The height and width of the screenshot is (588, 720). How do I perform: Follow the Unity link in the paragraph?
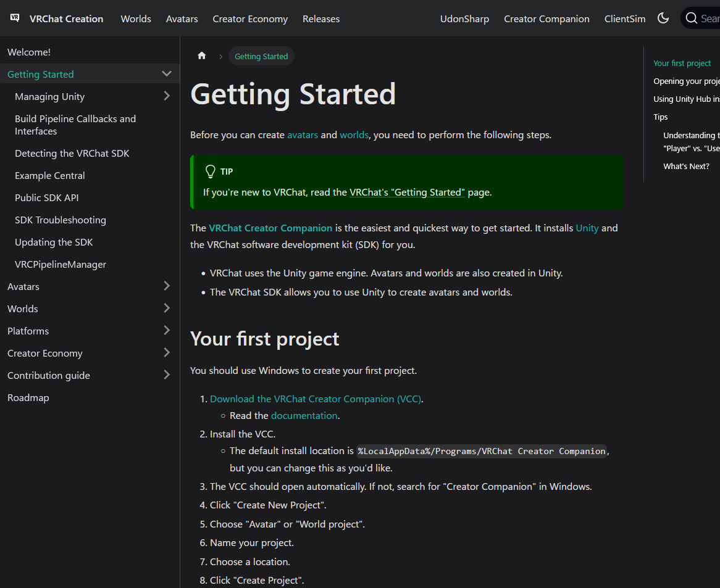pyautogui.click(x=587, y=228)
